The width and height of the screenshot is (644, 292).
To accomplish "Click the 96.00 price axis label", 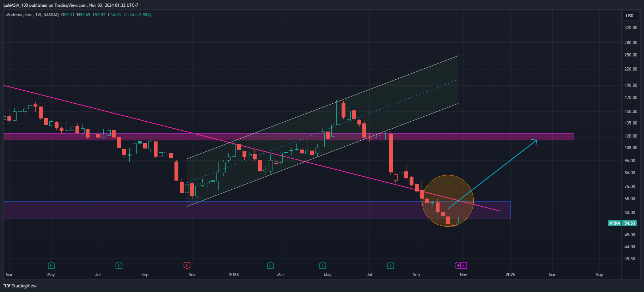I will pos(630,161).
